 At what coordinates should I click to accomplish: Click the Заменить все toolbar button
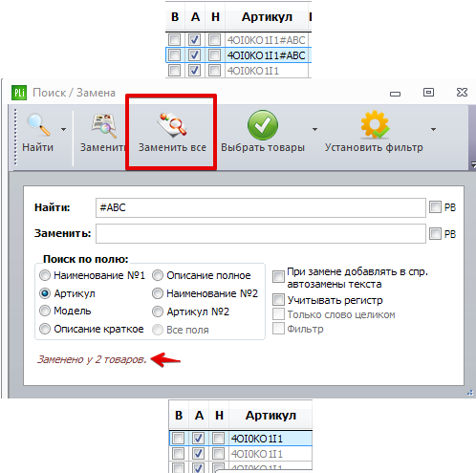172,133
